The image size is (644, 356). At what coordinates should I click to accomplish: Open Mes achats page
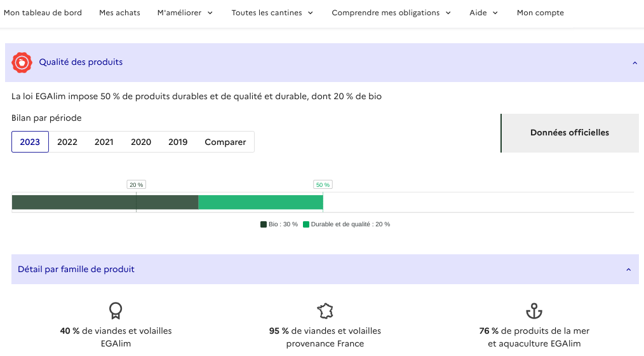(x=119, y=13)
